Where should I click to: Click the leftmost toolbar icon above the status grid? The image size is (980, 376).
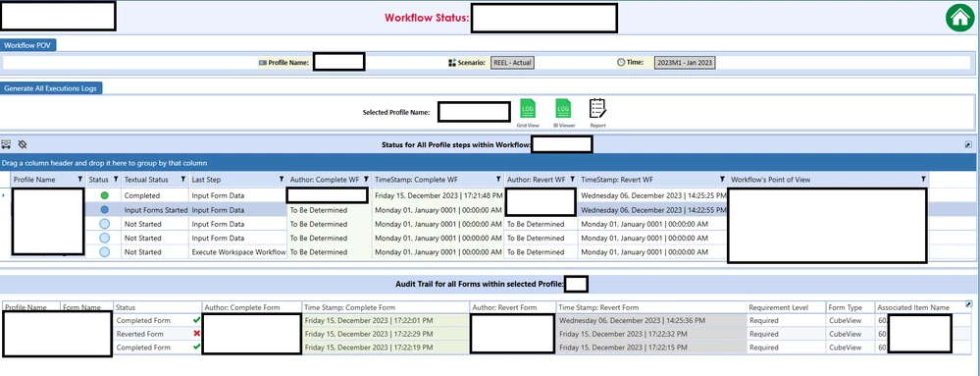click(6, 144)
